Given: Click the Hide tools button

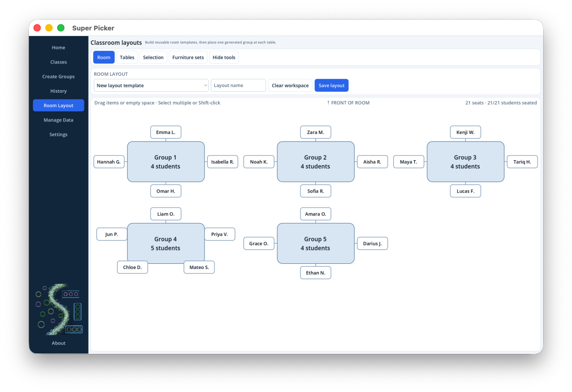Looking at the screenshot, I should [x=224, y=57].
